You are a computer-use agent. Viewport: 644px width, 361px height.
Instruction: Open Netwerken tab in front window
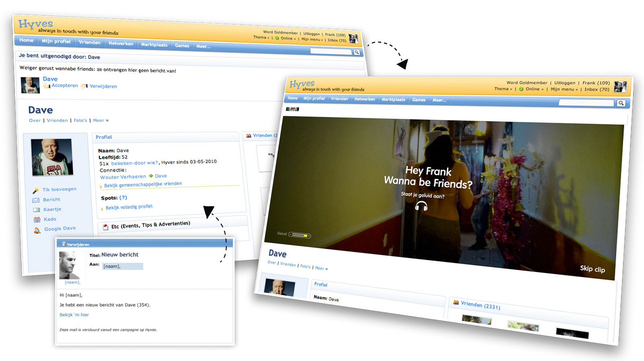(365, 99)
